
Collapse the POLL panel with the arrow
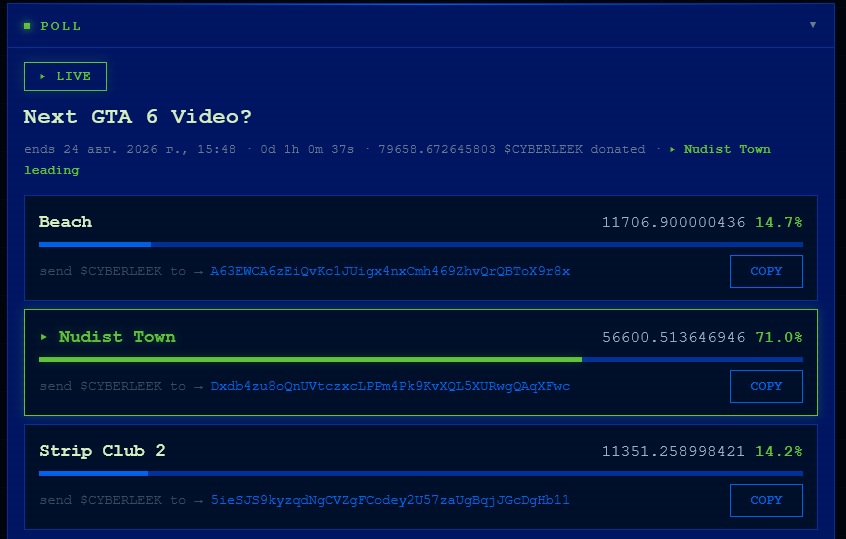click(x=813, y=25)
